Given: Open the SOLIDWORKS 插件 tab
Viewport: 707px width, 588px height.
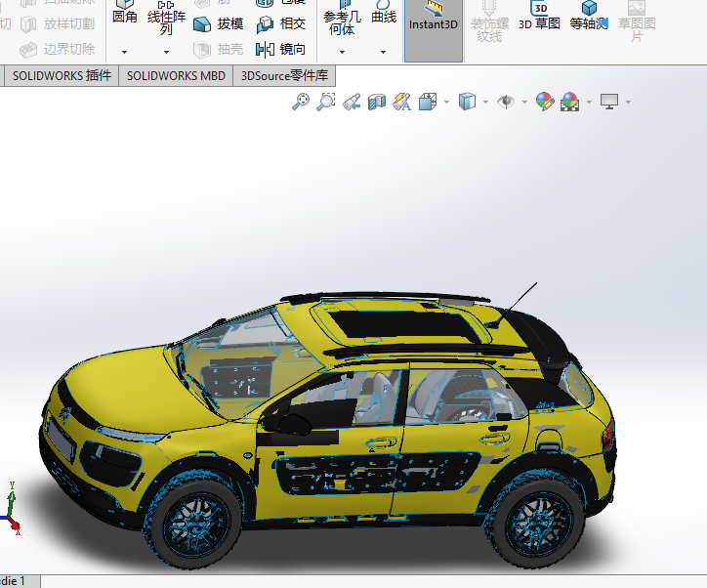Looking at the screenshot, I should pos(62,75).
